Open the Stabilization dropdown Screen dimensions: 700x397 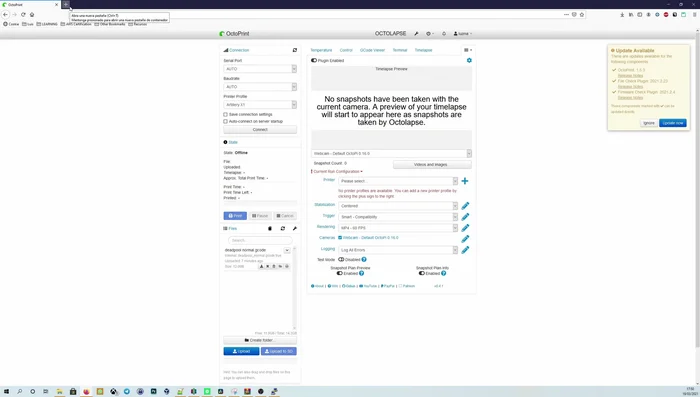pyautogui.click(x=398, y=206)
